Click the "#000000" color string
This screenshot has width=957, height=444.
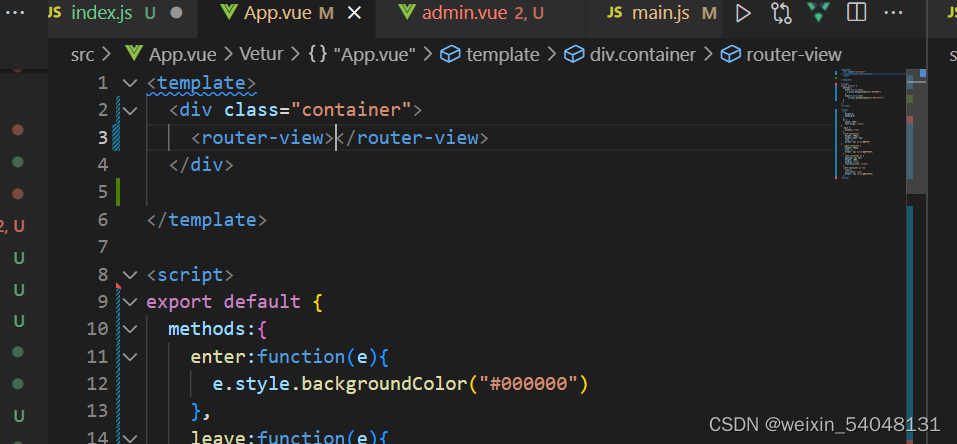(529, 384)
